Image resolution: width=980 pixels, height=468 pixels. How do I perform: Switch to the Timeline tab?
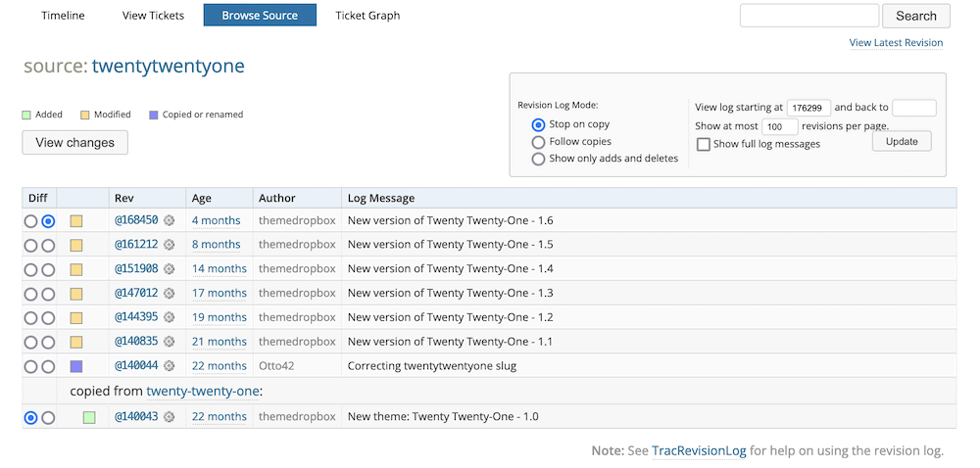[63, 16]
